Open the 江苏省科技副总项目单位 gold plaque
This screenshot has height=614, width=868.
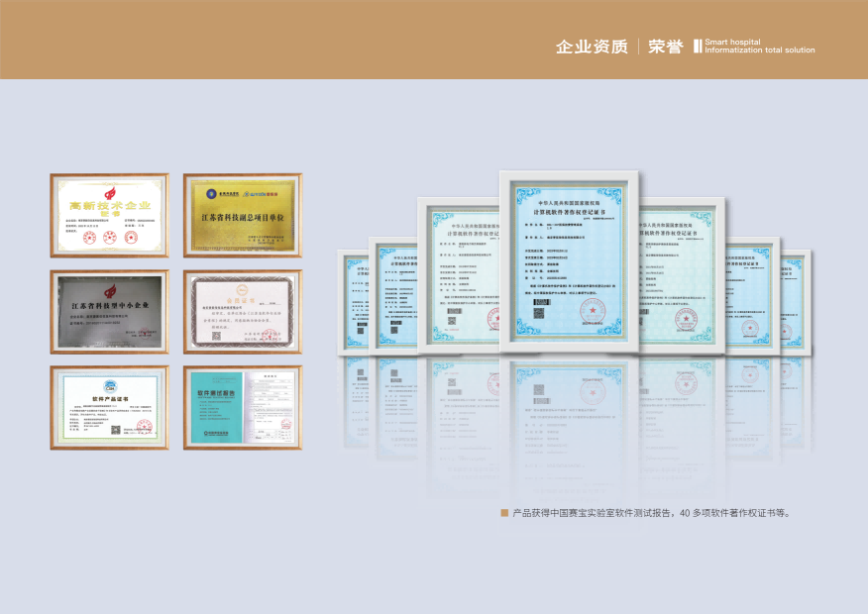243,215
